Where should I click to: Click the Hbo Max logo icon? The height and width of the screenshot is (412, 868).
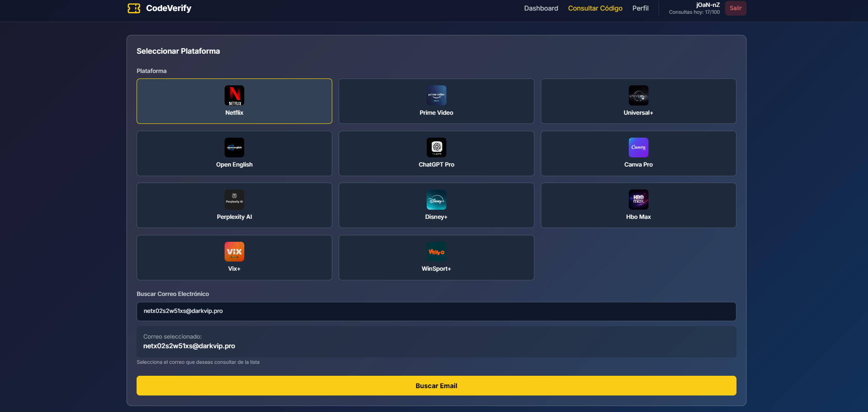coord(638,200)
